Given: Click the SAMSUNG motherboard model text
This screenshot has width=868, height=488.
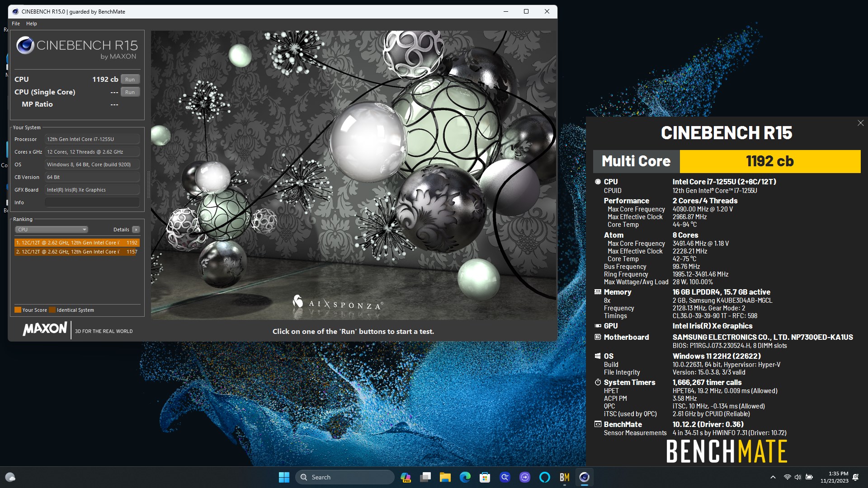Looking at the screenshot, I should click(763, 337).
